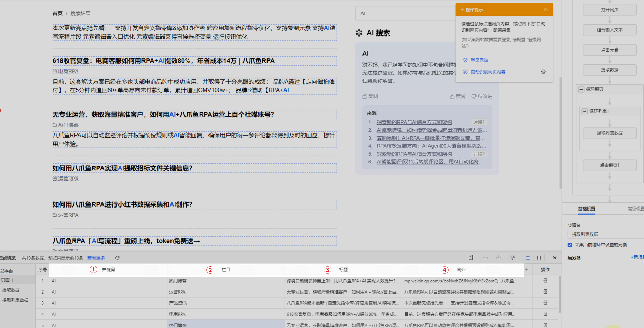Click the 关键词 column header

point(108,270)
